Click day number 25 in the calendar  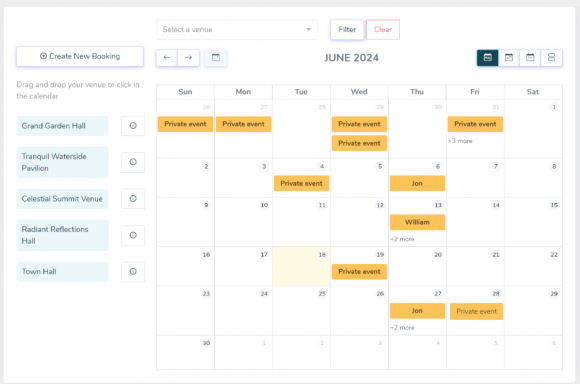pos(322,294)
